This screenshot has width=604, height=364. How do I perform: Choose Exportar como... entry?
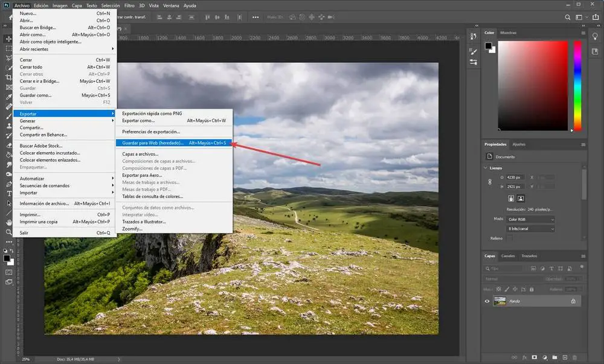(174, 121)
